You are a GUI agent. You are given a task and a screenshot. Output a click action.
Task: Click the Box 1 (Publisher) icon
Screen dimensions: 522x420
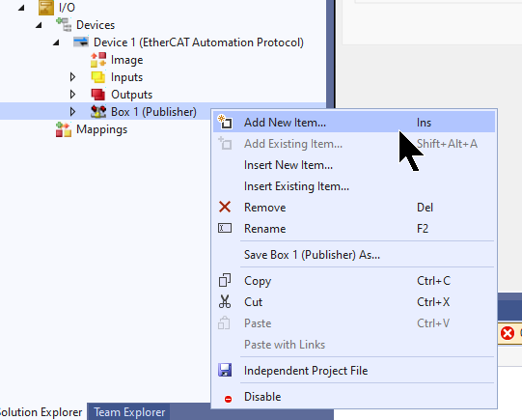pos(98,112)
